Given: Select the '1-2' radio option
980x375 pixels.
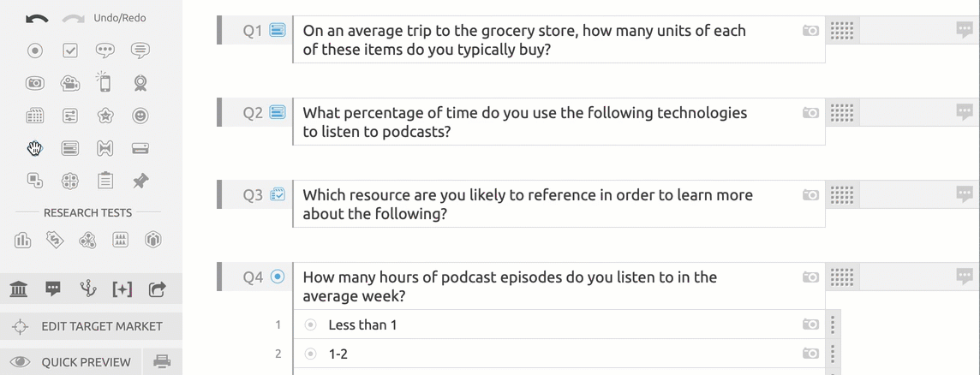Looking at the screenshot, I should (x=311, y=354).
